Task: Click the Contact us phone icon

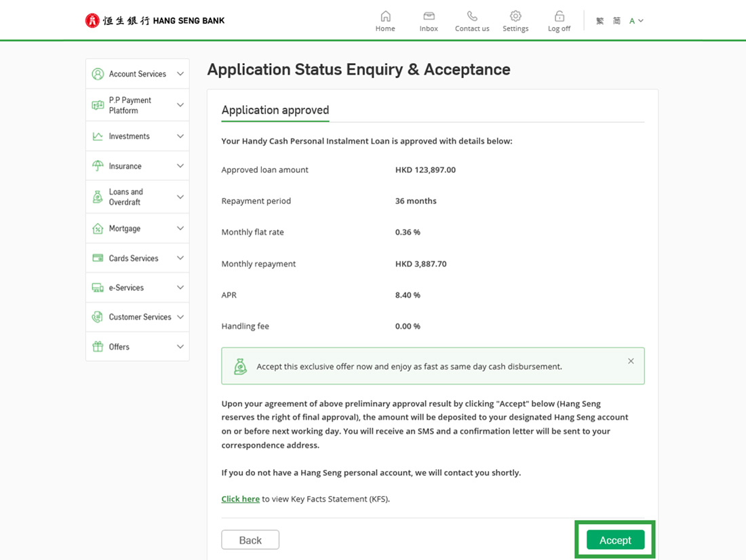Action: coord(472,16)
